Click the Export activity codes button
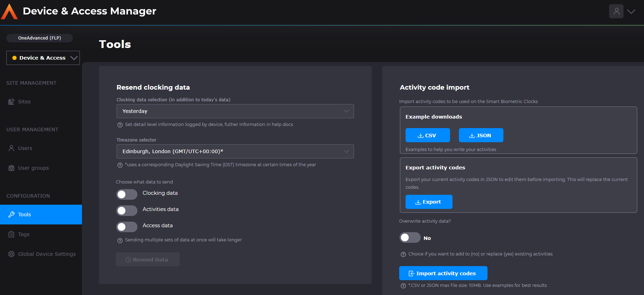Image resolution: width=644 pixels, height=295 pixels. pyautogui.click(x=429, y=202)
